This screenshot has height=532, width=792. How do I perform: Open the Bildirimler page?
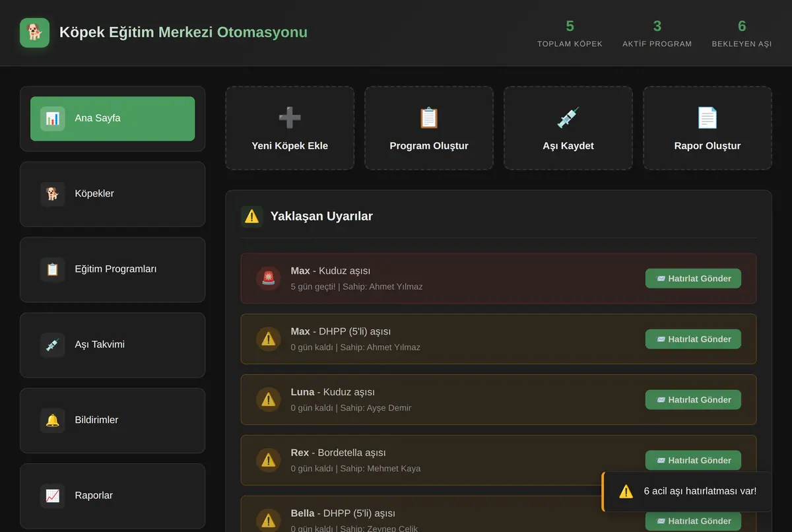[112, 420]
